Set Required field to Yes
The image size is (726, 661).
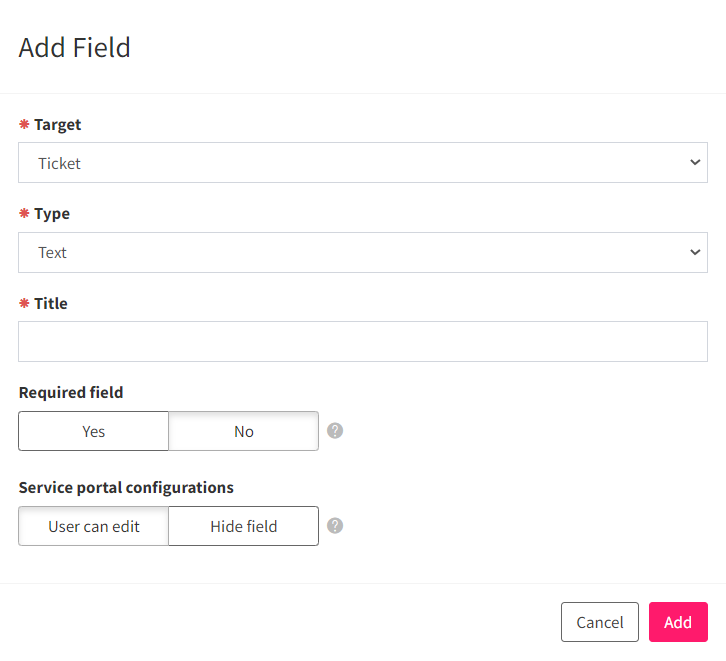(x=94, y=431)
